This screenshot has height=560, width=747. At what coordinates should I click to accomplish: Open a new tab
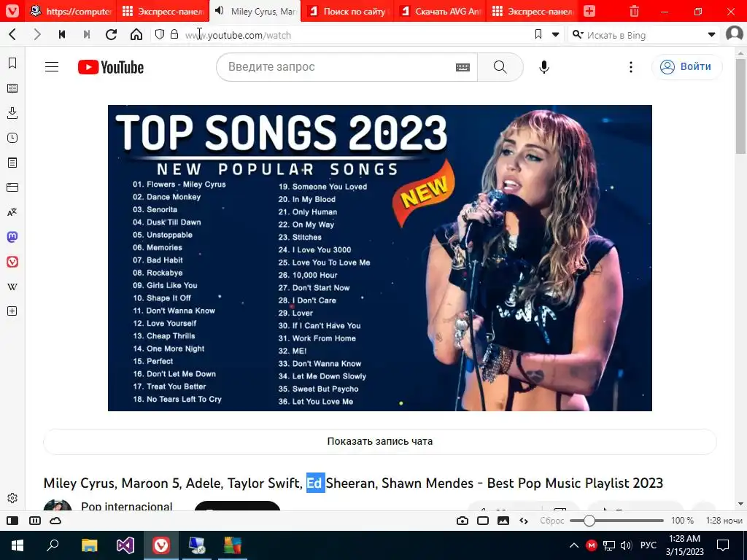pos(589,11)
